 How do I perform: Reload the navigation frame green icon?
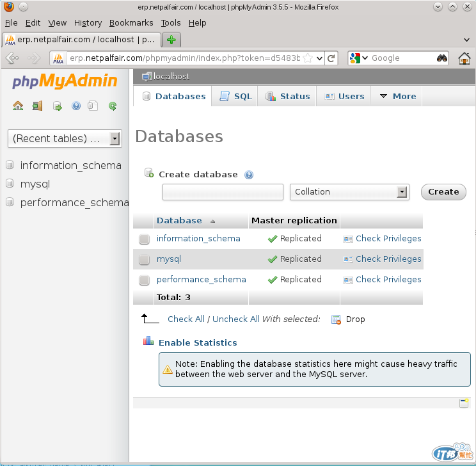click(113, 106)
